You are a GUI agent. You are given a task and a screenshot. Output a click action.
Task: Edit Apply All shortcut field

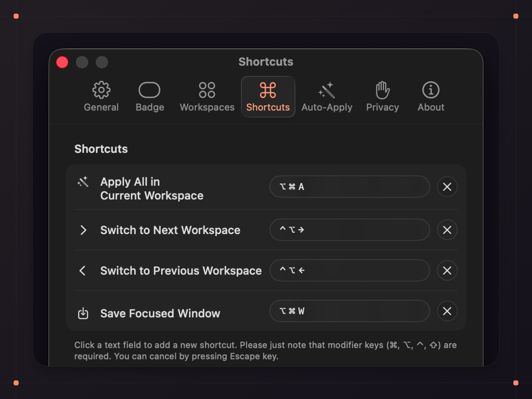pyautogui.click(x=349, y=187)
